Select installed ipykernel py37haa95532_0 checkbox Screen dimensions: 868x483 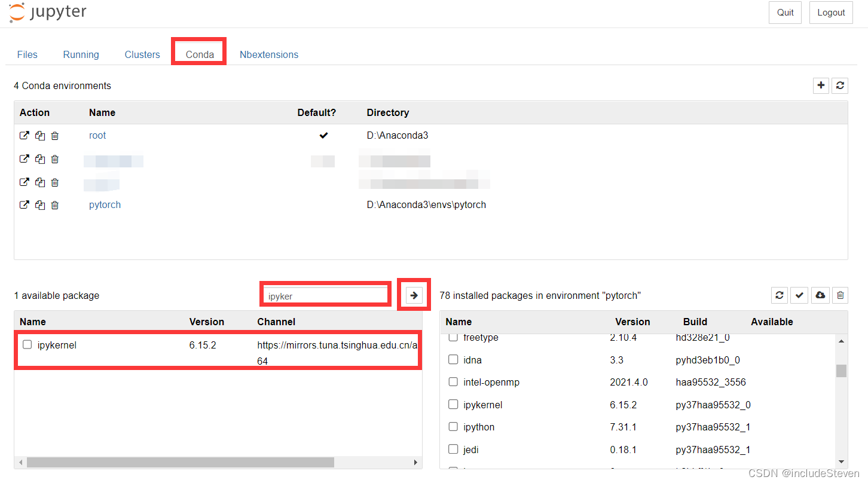pyautogui.click(x=453, y=404)
